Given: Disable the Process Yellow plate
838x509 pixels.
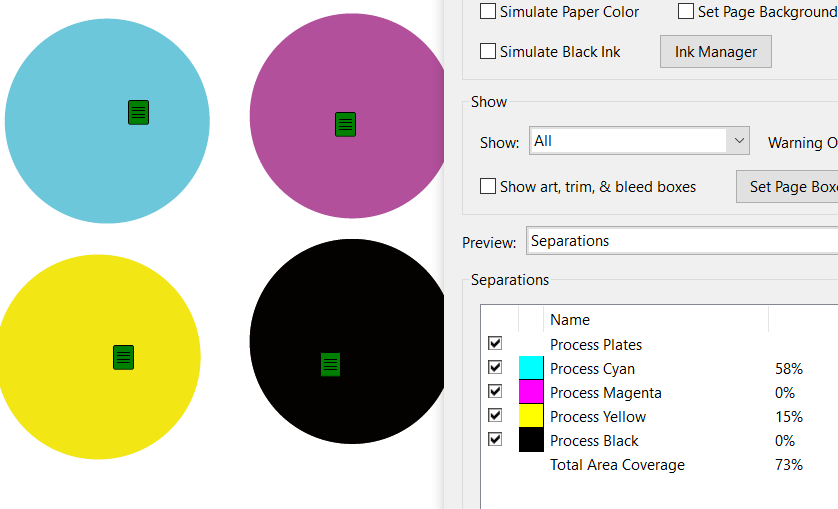Looking at the screenshot, I should coord(495,415).
